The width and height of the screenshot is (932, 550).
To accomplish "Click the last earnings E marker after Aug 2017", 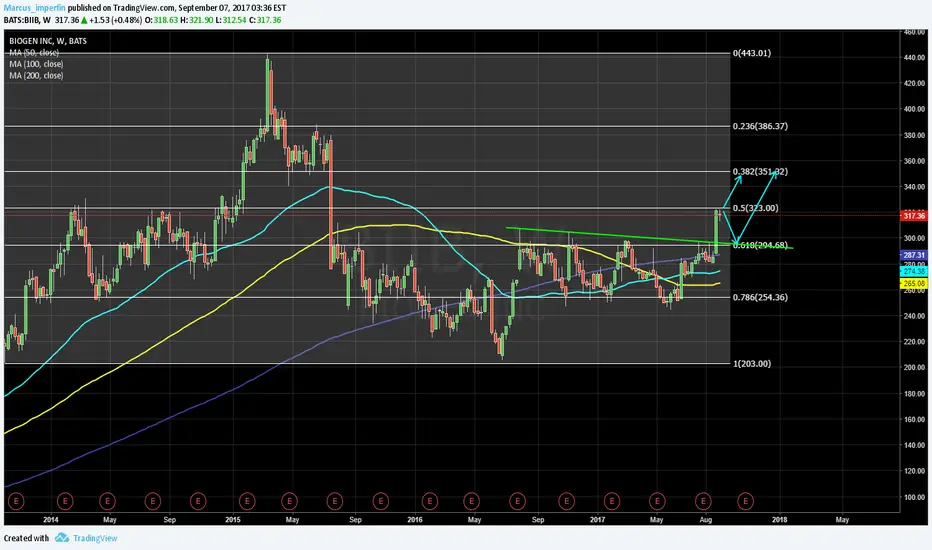I will click(745, 501).
